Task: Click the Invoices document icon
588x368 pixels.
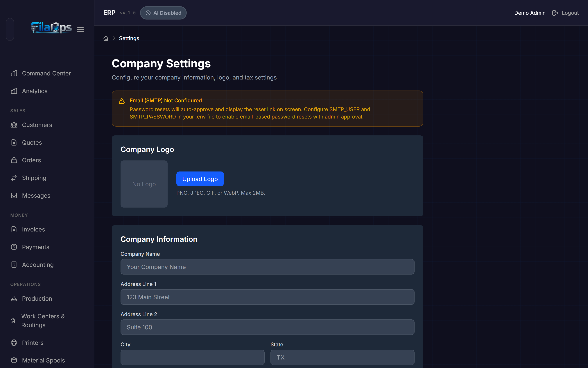Action: [14, 229]
